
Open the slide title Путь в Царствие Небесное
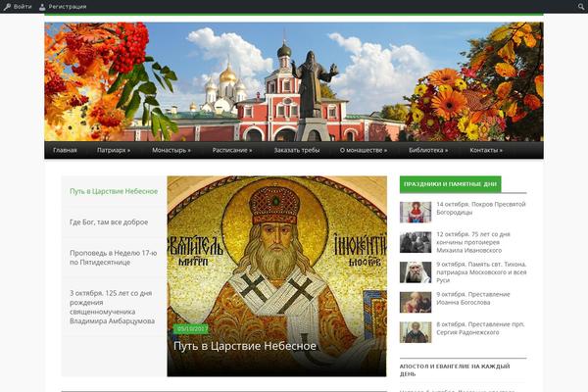pyautogui.click(x=245, y=346)
